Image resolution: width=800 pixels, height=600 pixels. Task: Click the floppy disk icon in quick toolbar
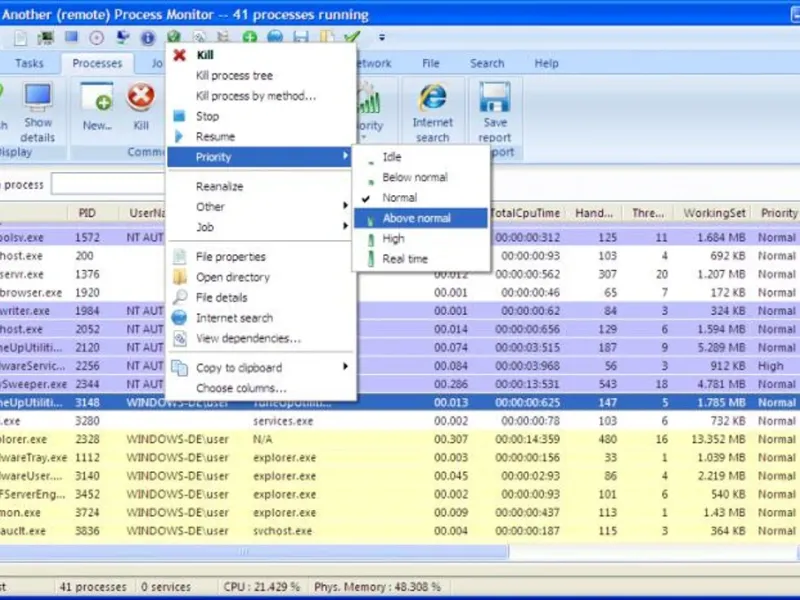301,37
